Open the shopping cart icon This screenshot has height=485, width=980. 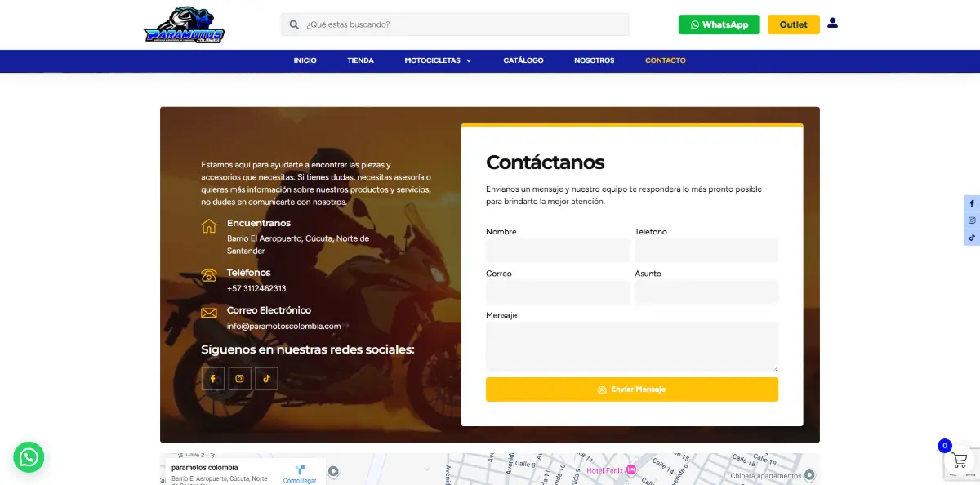(x=960, y=460)
